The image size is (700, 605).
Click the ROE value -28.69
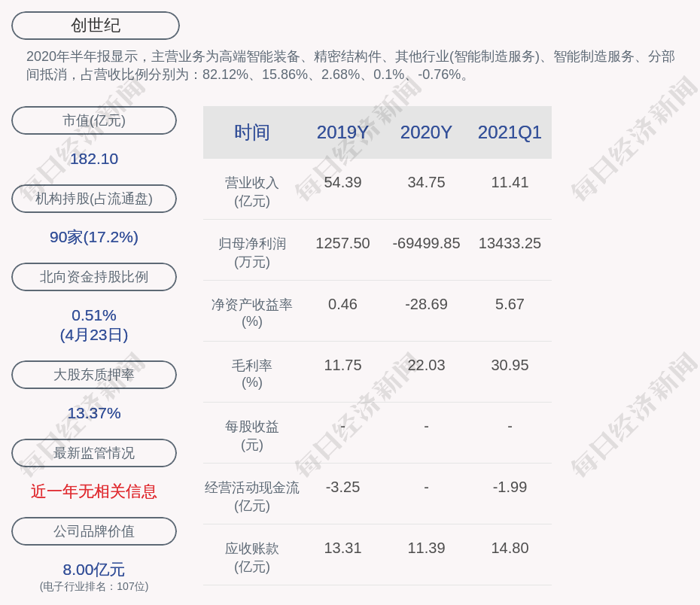pyautogui.click(x=426, y=304)
